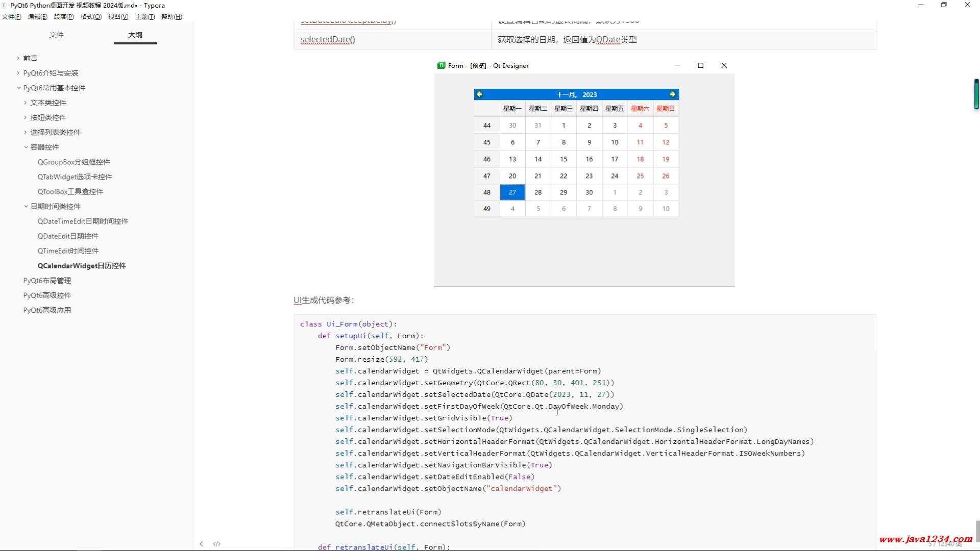980x551 pixels.
Task: Click Qt Designer green logo icon
Action: [441, 65]
